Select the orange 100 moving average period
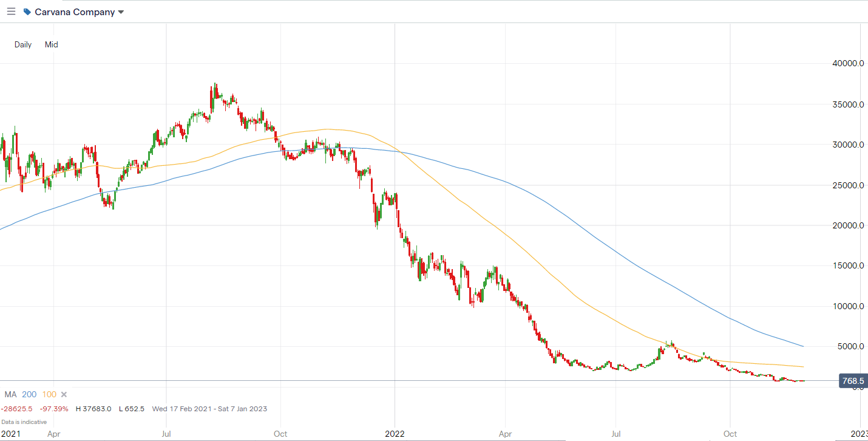 [49, 394]
